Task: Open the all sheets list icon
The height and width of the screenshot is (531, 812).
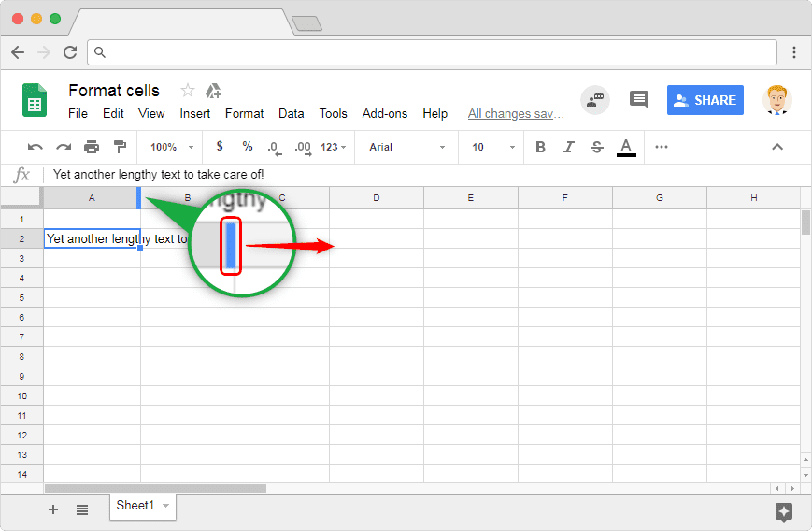Action: point(82,510)
